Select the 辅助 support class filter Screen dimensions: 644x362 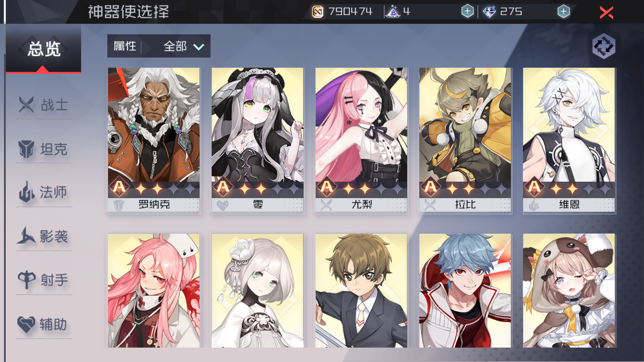(44, 324)
